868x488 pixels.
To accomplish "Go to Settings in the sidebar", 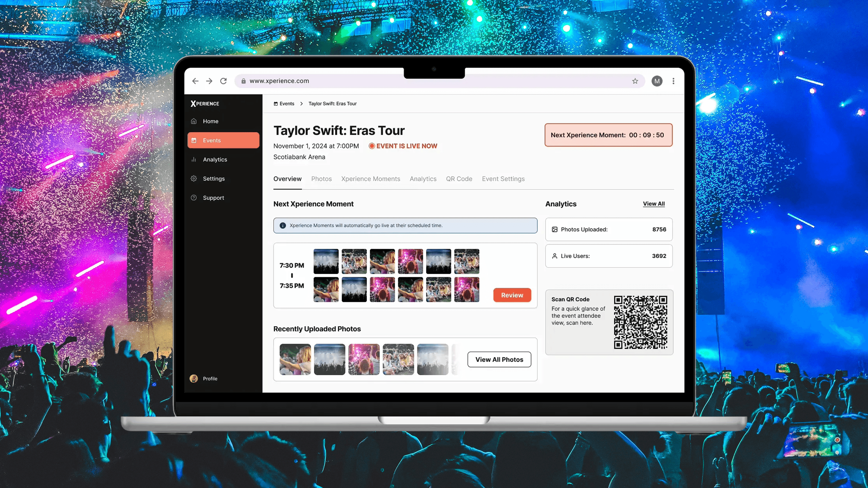I will 213,179.
